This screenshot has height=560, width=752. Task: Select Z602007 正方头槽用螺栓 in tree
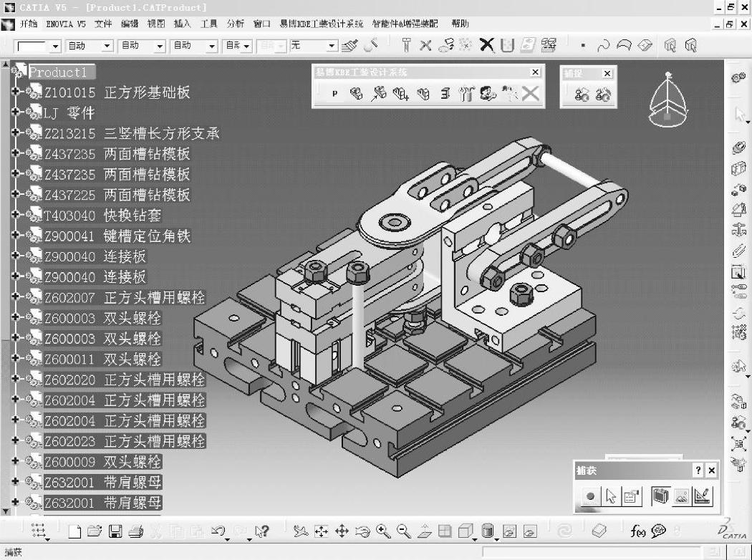tap(125, 297)
